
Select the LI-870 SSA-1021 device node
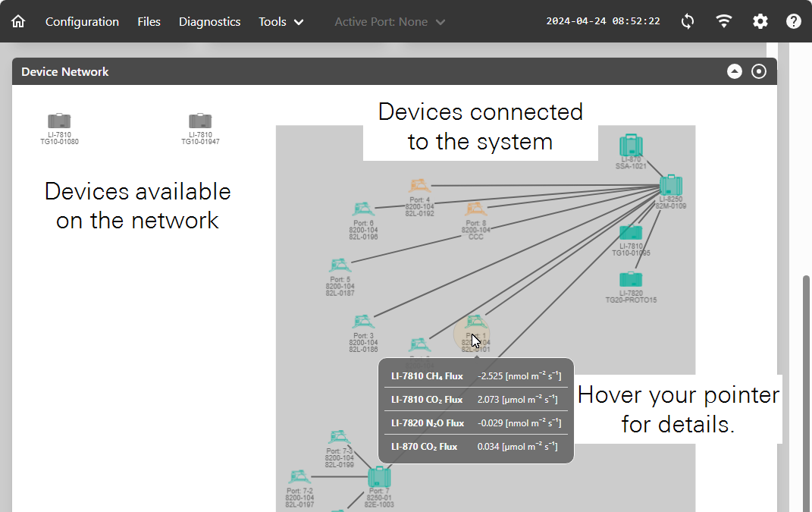631,151
